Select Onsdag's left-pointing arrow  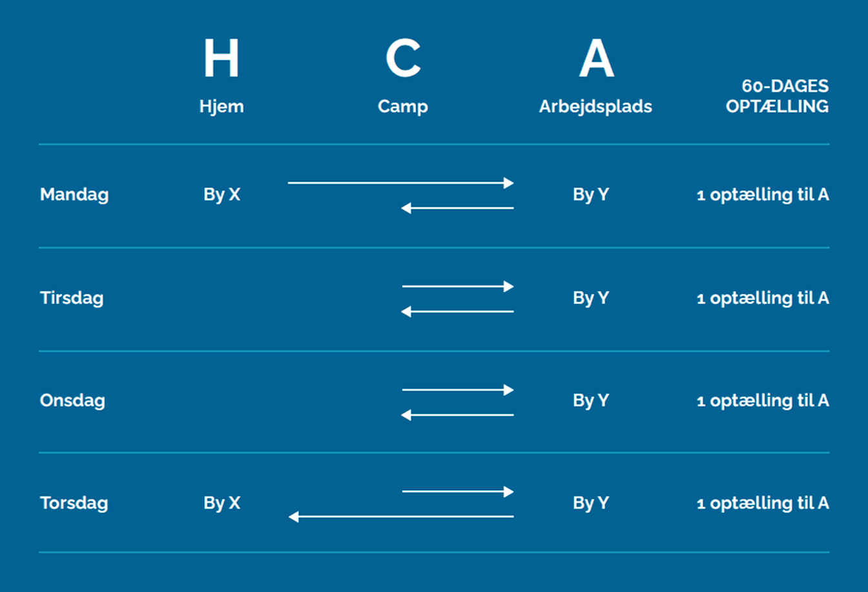coord(457,415)
